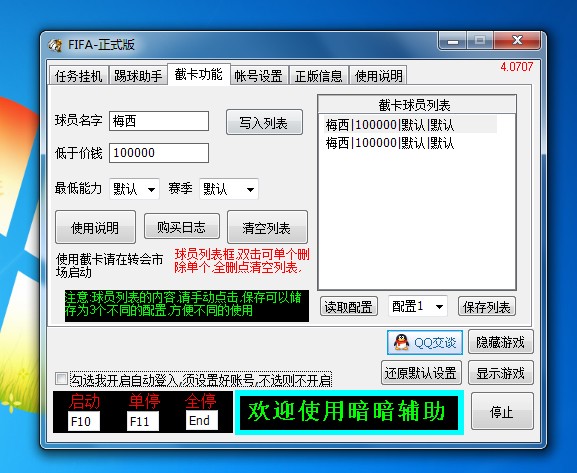Click the 使用说明 button below dropdowns
Viewport: 577px width, 473px height.
pyautogui.click(x=95, y=227)
